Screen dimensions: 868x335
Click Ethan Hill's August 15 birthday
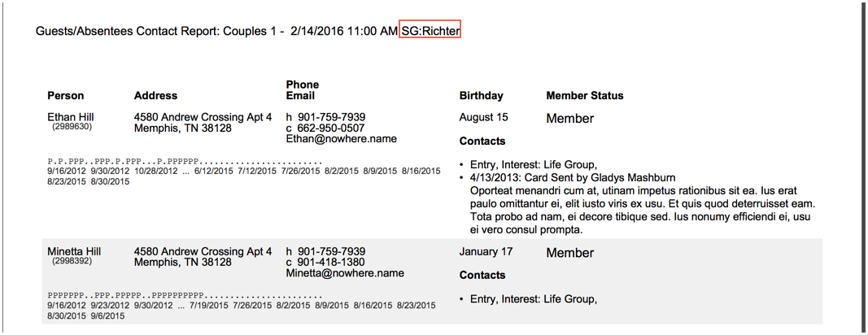coord(483,117)
